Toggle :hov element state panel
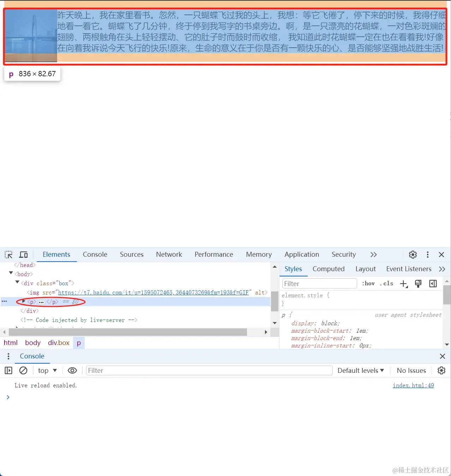 click(368, 284)
